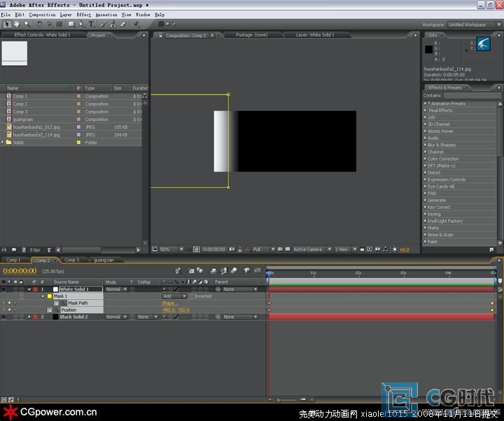Toggle Position stopwatch
This screenshot has width=504, height=421.
50,310
